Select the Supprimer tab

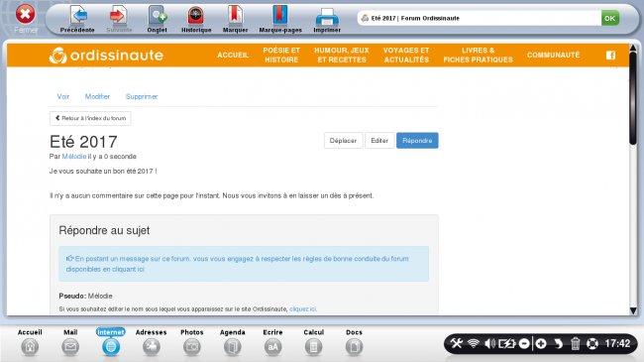(x=142, y=96)
